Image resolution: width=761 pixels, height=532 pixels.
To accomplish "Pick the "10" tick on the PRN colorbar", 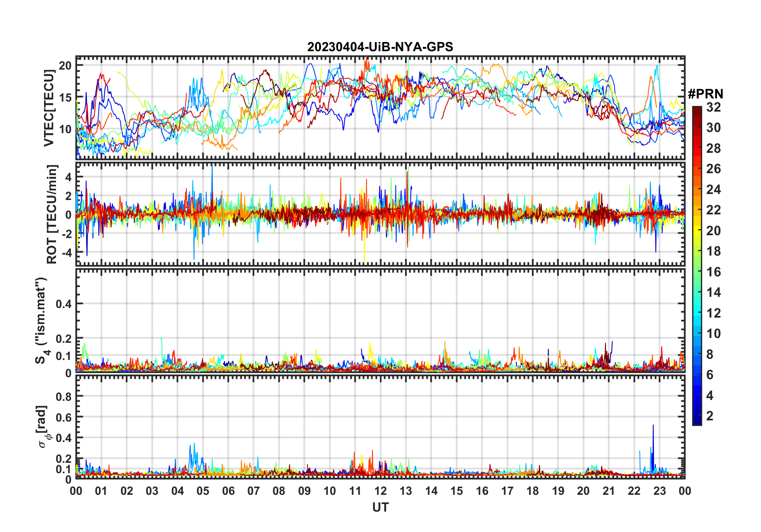I will (x=713, y=334).
